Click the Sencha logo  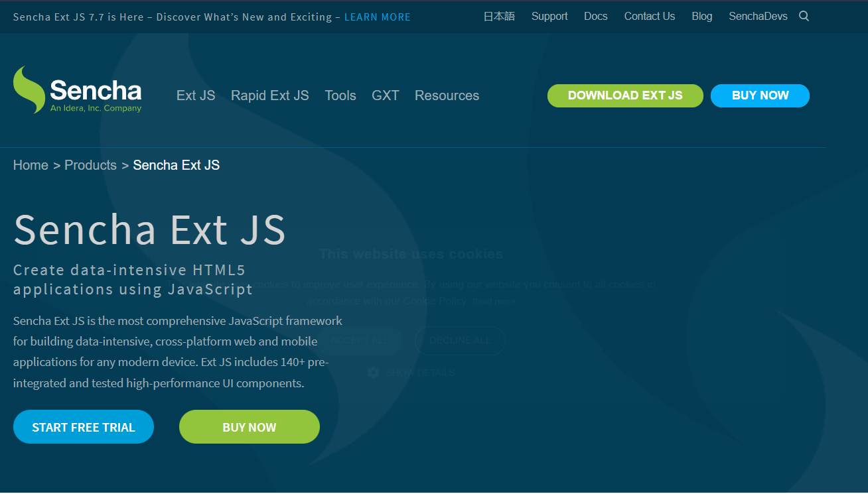(x=78, y=90)
